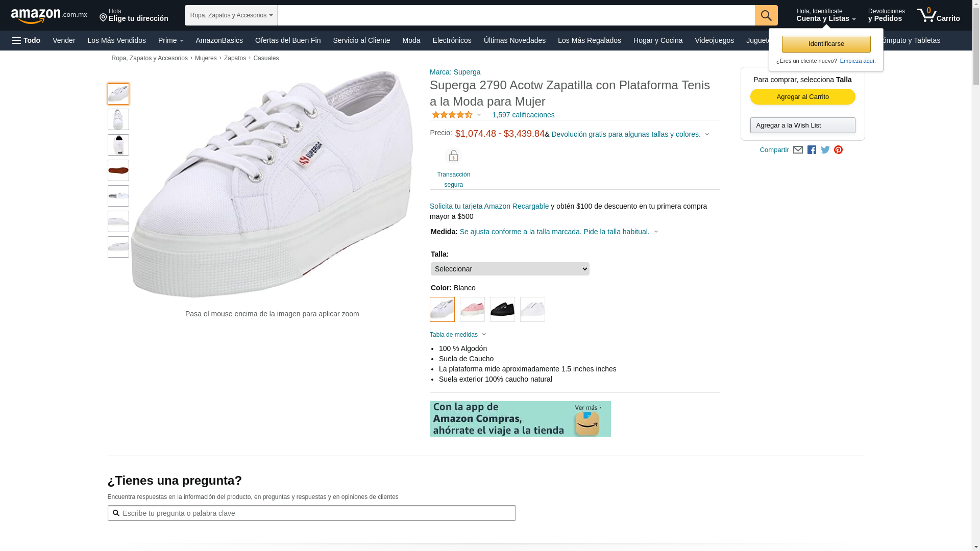Open the Todo hamburger menu
The image size is (980, 551).
[x=26, y=40]
